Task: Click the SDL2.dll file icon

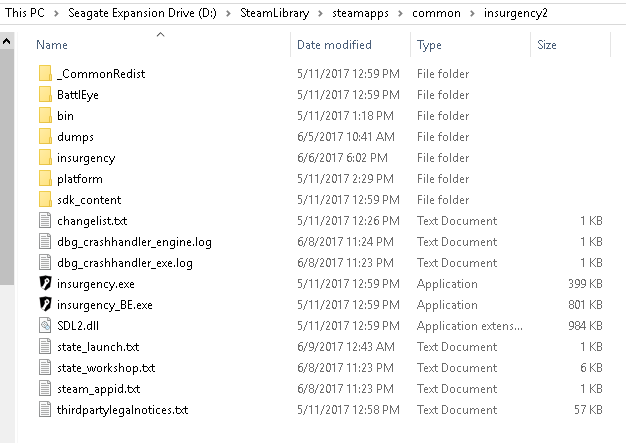Action: (44, 326)
